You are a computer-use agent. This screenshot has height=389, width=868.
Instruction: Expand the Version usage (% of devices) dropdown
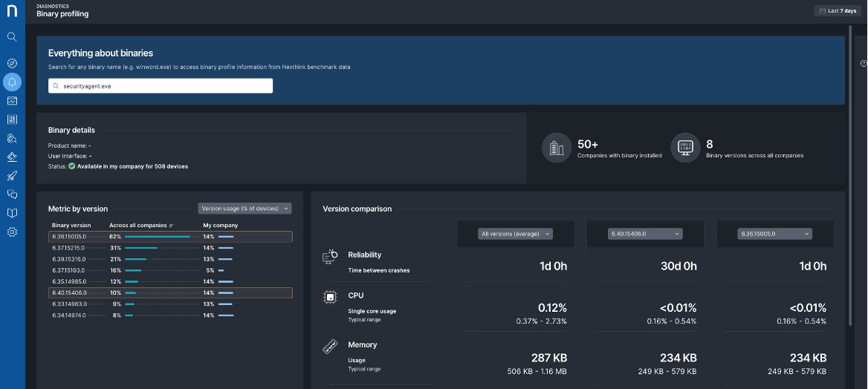point(244,209)
